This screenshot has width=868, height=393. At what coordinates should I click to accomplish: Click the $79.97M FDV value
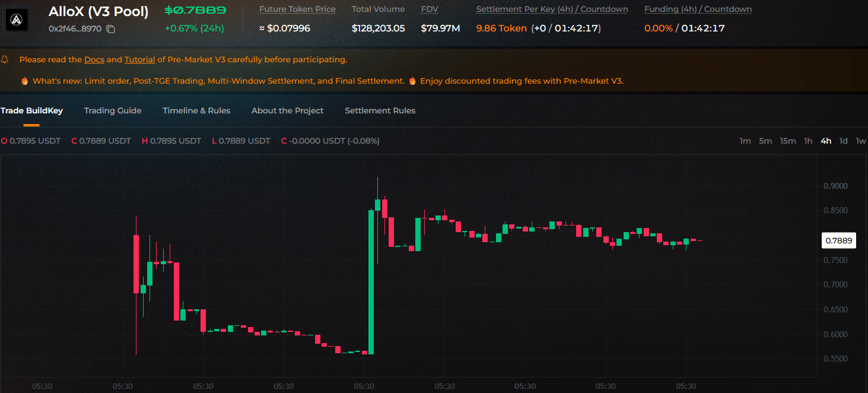[440, 28]
